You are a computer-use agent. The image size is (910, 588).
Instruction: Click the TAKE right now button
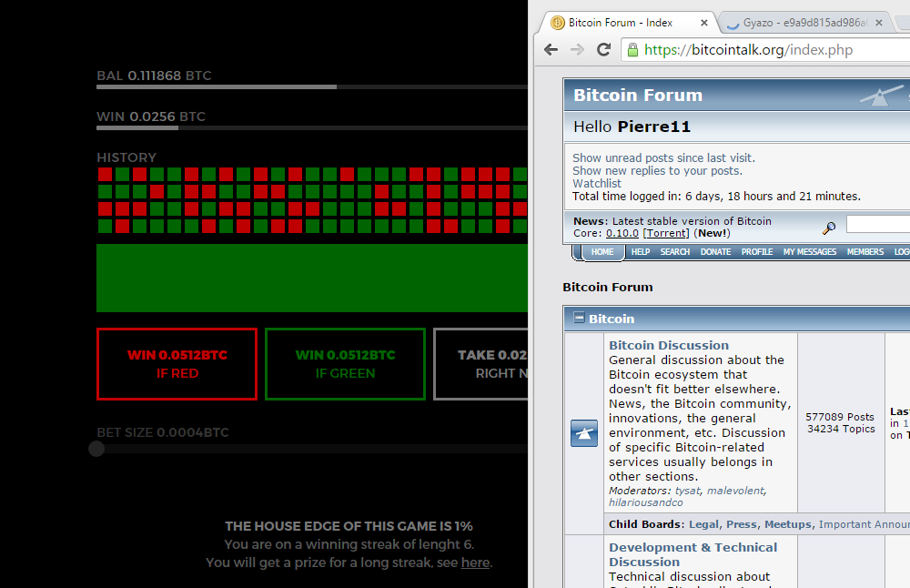[x=481, y=364]
